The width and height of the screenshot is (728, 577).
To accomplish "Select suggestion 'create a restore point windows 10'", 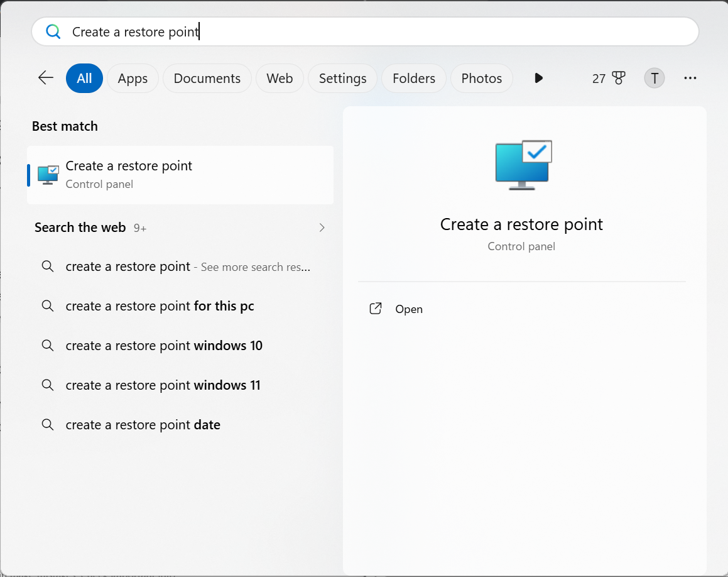I will (x=180, y=346).
